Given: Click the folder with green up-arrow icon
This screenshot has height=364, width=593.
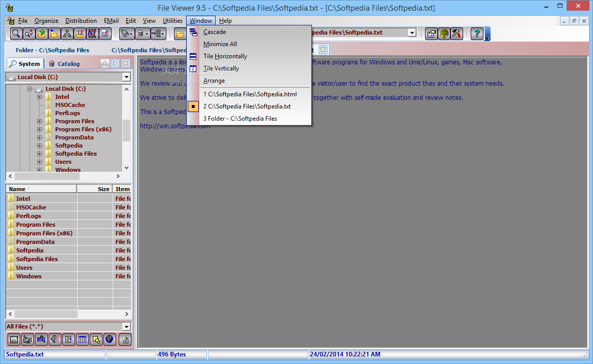Looking at the screenshot, I should pos(41,33).
